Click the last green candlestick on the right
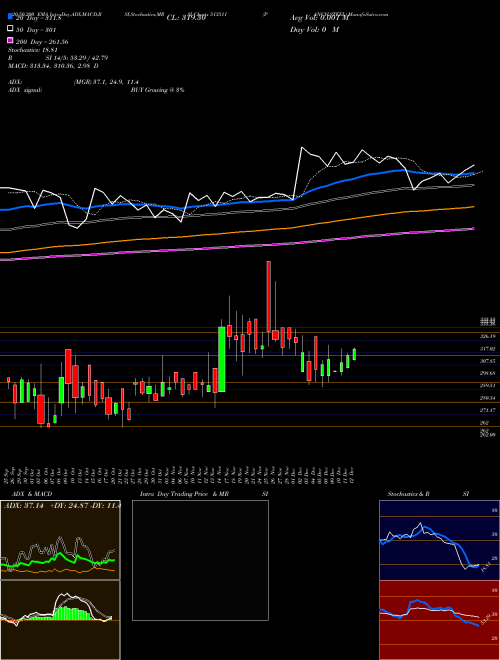500x660 pixels. point(354,354)
